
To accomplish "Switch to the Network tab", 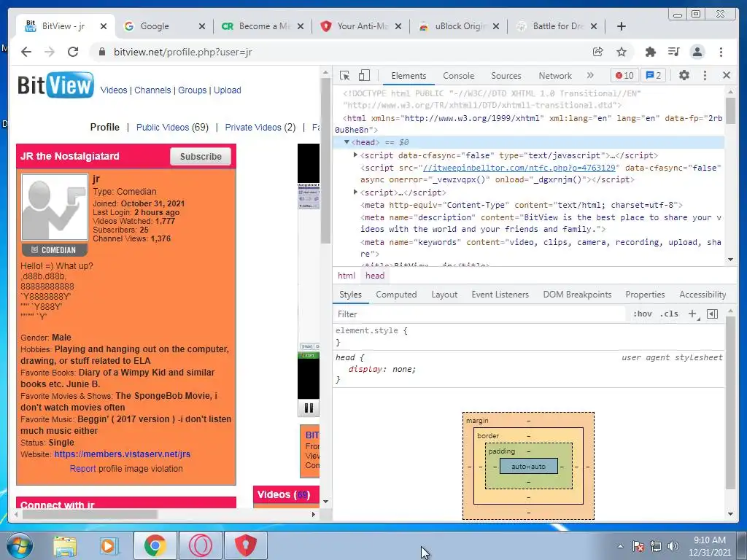I will [x=555, y=76].
